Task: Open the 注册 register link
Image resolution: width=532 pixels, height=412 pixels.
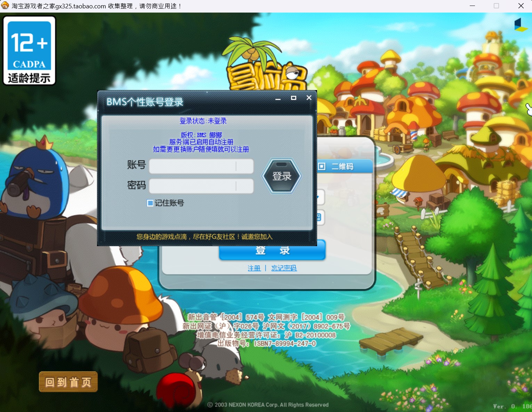Action: pyautogui.click(x=254, y=268)
